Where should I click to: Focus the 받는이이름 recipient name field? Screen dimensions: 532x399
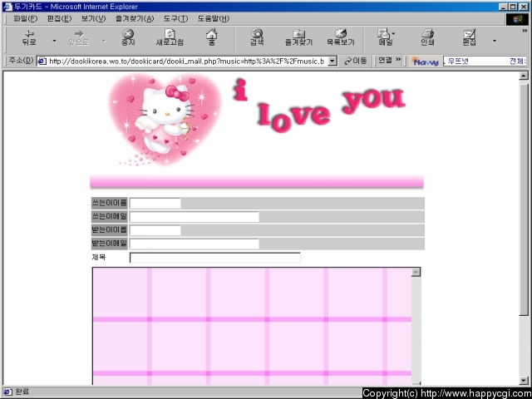pos(155,230)
